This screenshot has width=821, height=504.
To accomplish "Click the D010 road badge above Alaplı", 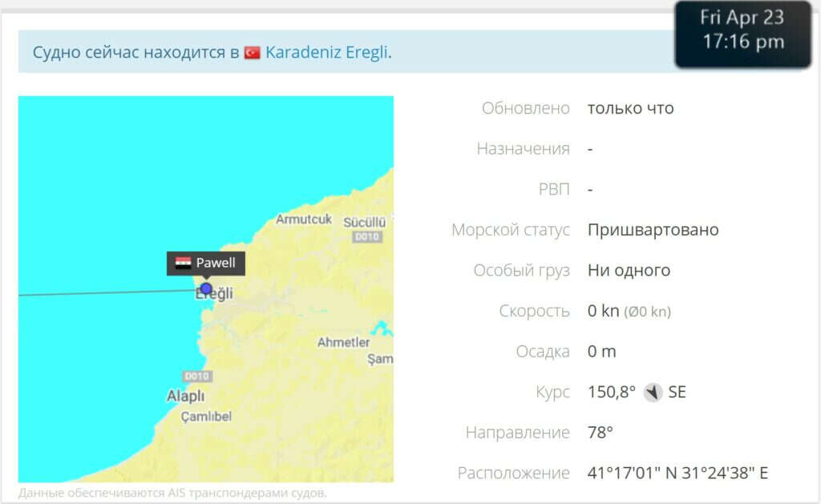I will 196,377.
